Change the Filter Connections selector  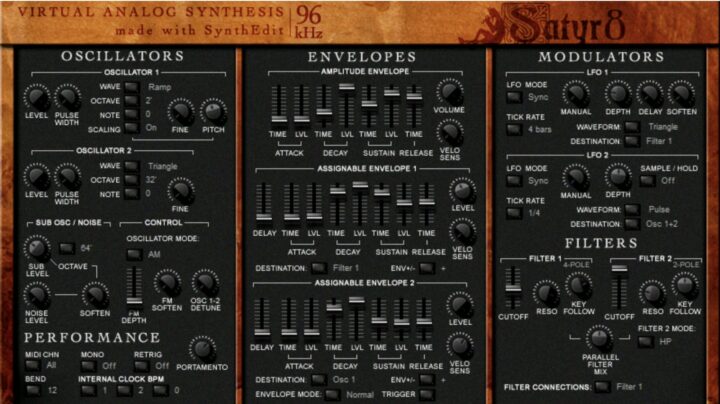(601, 386)
